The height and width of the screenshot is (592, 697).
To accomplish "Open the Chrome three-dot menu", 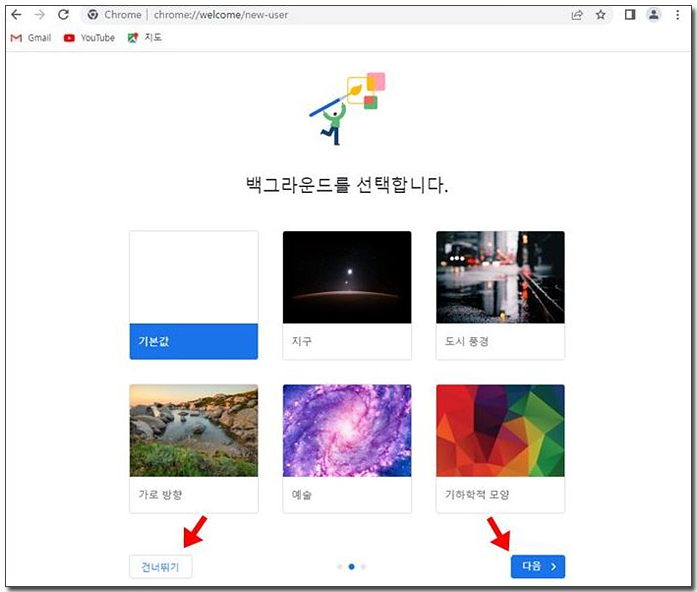I will pyautogui.click(x=677, y=15).
